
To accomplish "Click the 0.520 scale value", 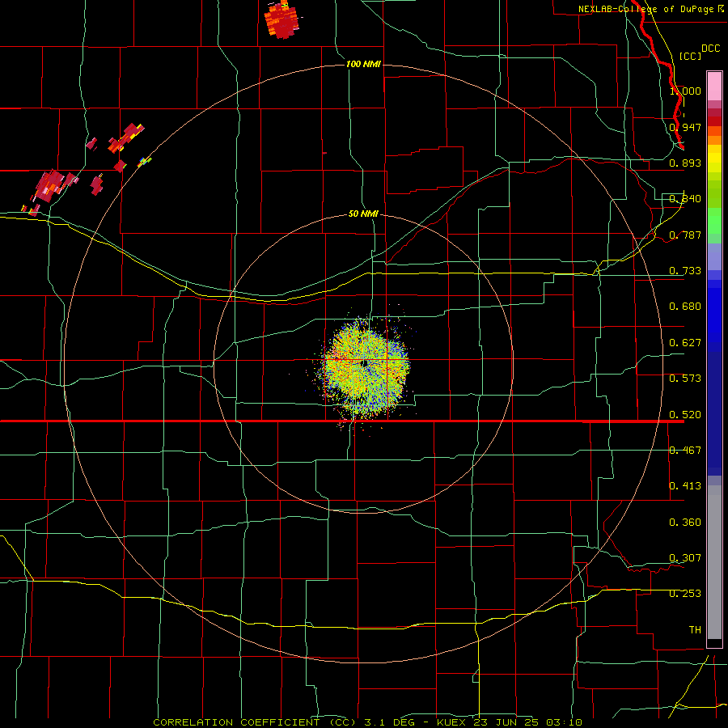I will point(685,415).
